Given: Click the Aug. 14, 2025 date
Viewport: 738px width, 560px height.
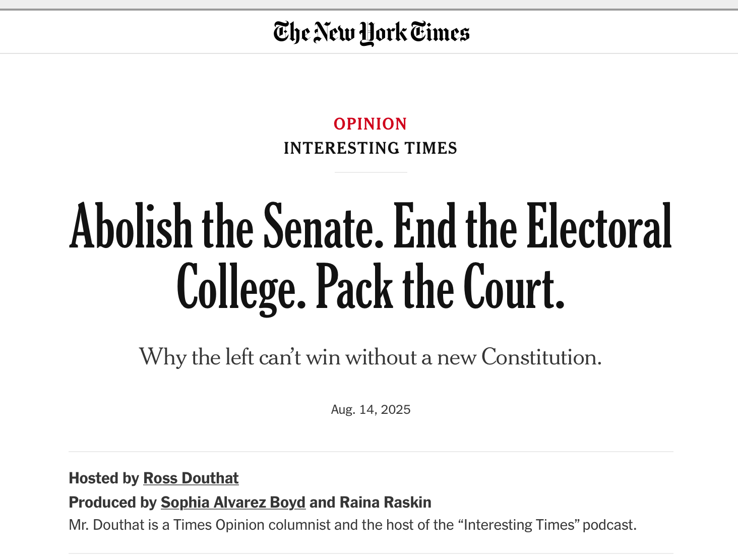Looking at the screenshot, I should pos(371,409).
